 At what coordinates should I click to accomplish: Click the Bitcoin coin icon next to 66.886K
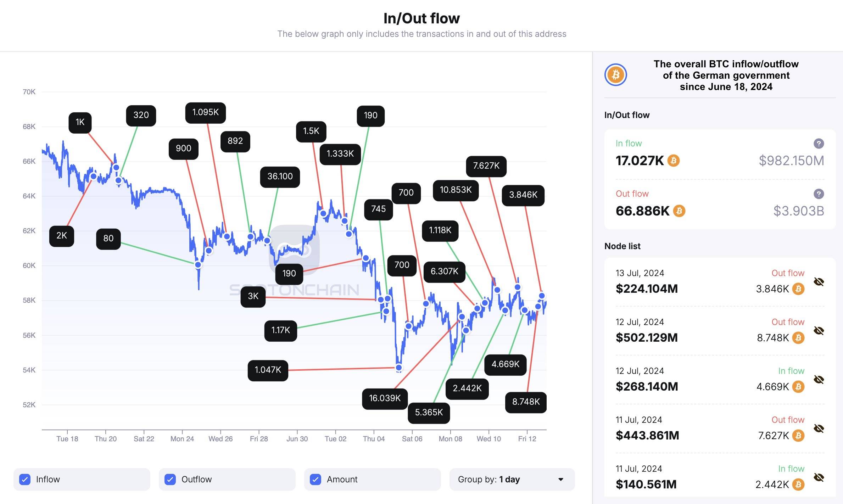(x=679, y=211)
